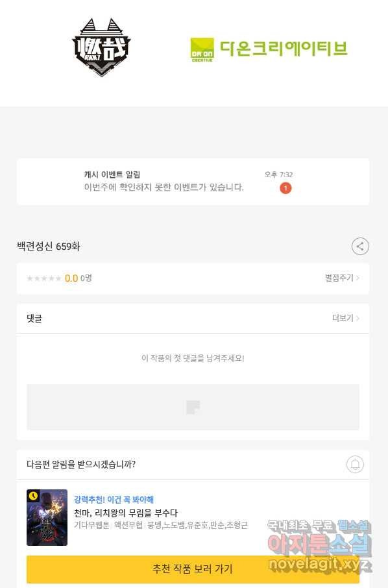Click the chevron arrow next to 별점주기

point(358,278)
